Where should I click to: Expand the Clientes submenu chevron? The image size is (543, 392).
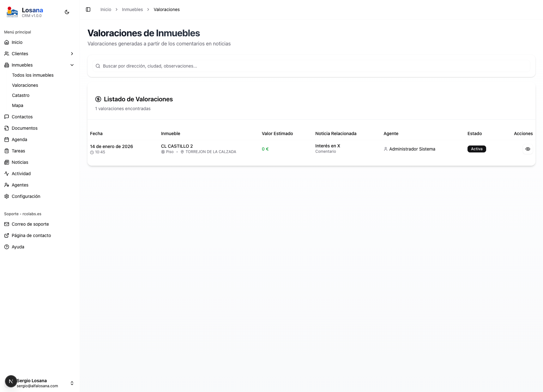click(x=72, y=54)
